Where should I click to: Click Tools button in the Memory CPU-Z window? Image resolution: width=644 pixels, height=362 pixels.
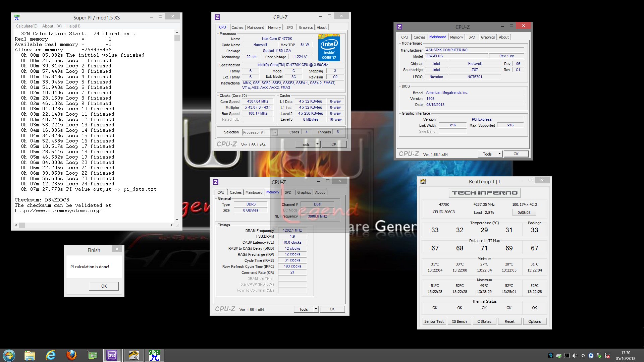(x=304, y=309)
